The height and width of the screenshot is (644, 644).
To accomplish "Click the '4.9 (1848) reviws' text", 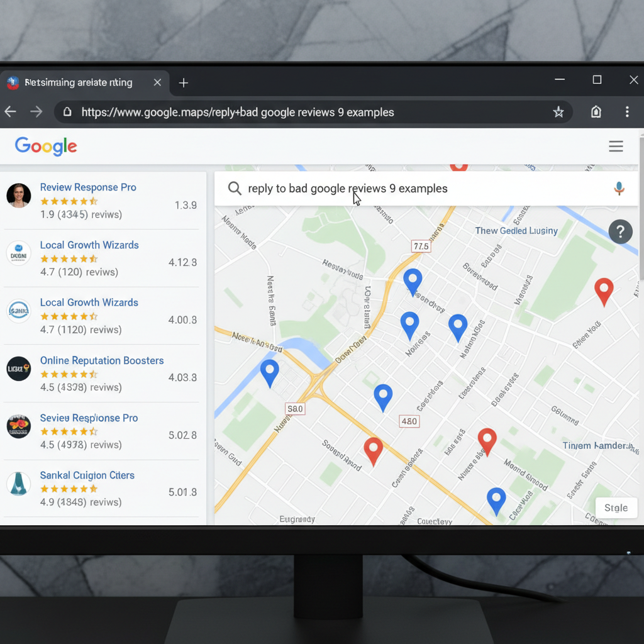I will click(x=80, y=502).
